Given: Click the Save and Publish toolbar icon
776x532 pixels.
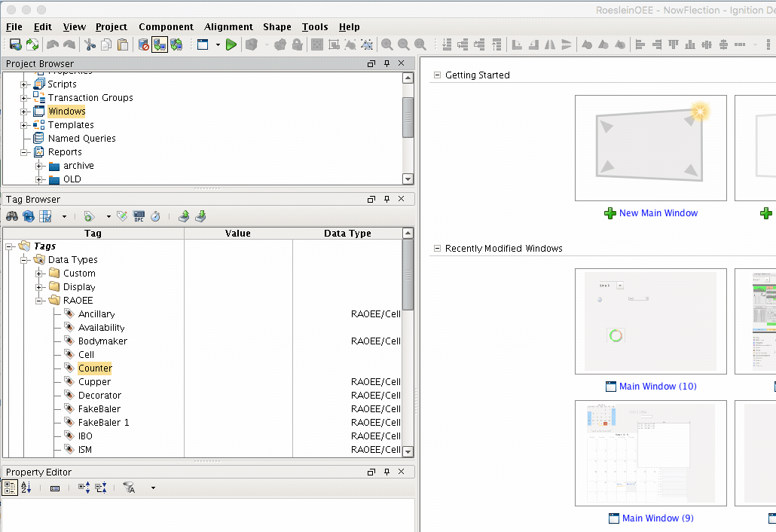Looking at the screenshot, I should click(15, 45).
